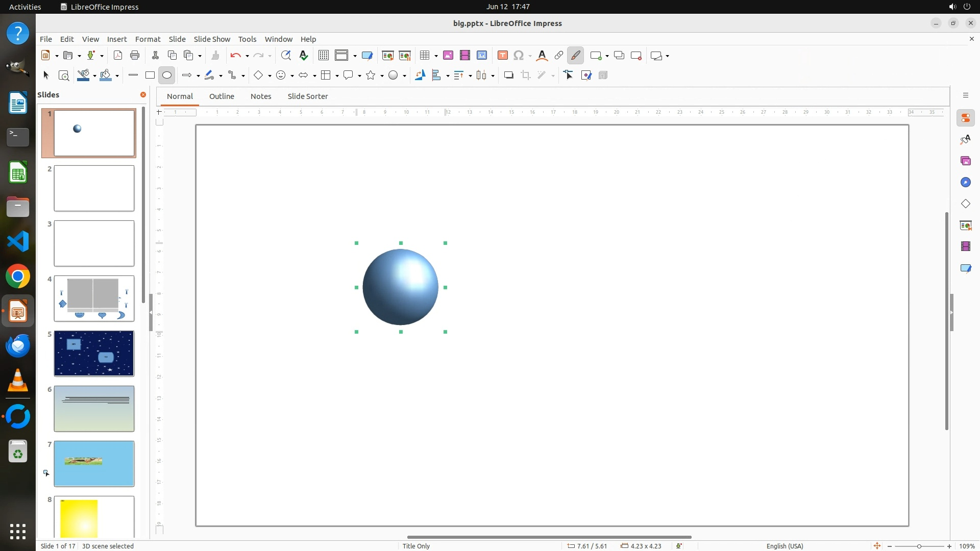The height and width of the screenshot is (551, 980).
Task: Click the zoom slider in status bar
Action: coord(919,546)
